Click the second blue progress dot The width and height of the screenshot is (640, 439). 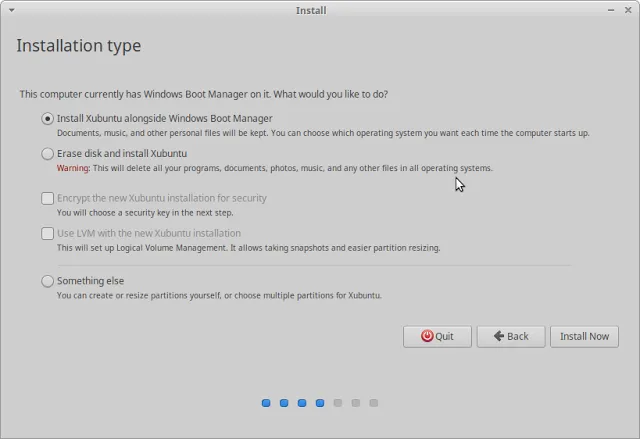coord(284,403)
